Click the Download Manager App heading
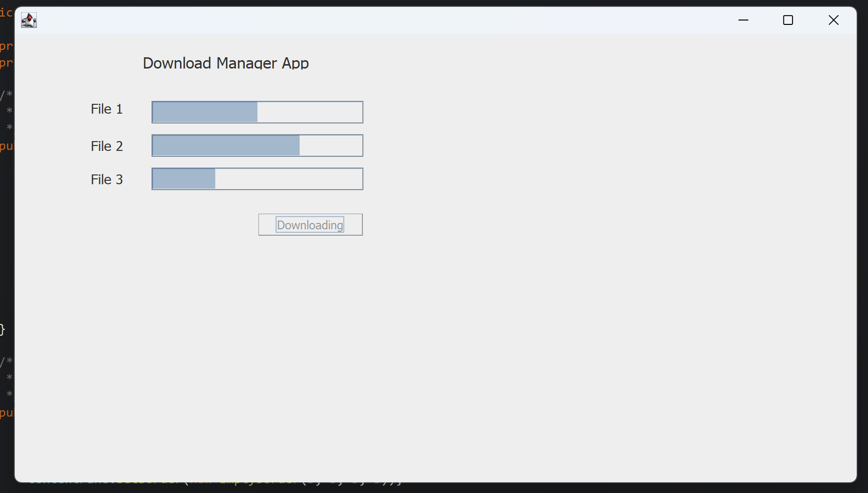 tap(226, 63)
